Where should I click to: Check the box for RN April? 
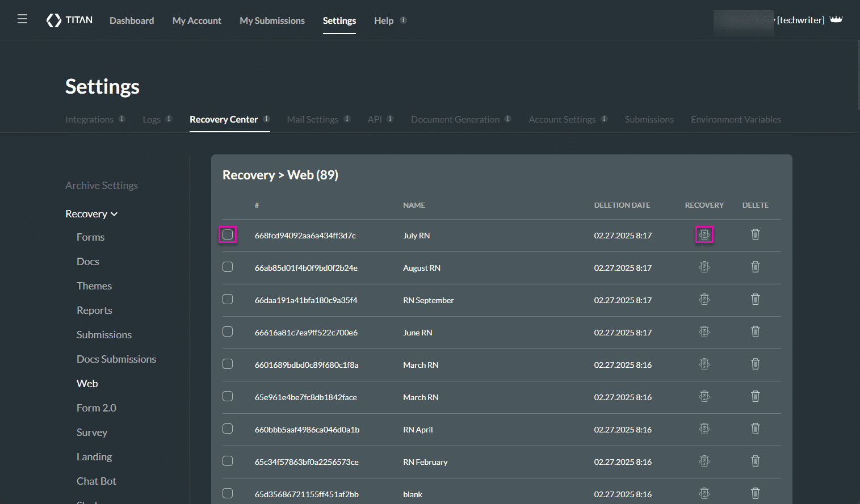(228, 429)
